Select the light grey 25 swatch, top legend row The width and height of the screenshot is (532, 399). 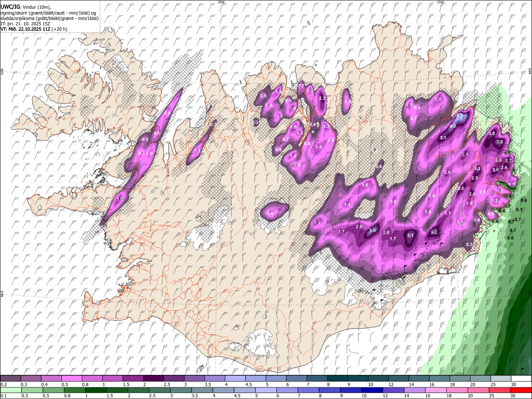pyautogui.click(x=500, y=379)
